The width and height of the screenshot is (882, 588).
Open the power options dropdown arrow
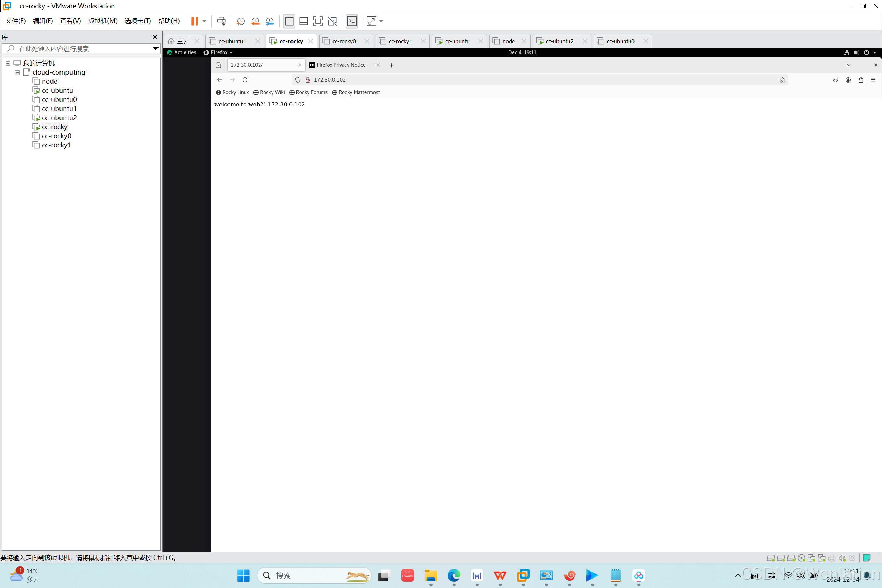pyautogui.click(x=204, y=21)
